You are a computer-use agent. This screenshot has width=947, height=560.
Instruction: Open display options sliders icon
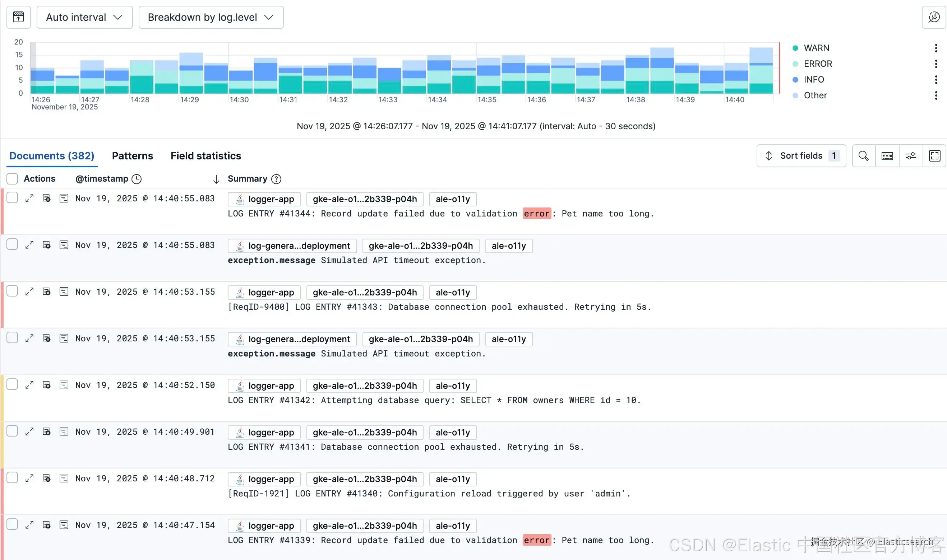910,155
